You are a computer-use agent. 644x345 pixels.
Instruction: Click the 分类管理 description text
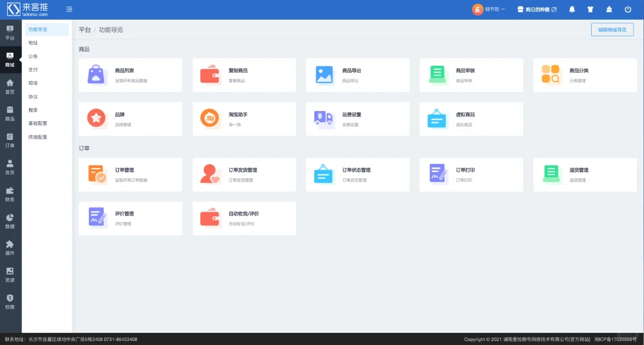click(578, 80)
